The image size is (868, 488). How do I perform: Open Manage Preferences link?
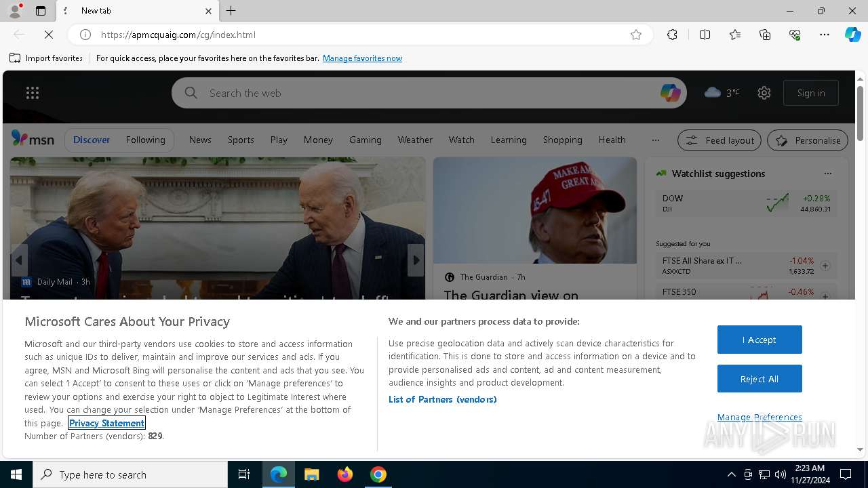759,417
